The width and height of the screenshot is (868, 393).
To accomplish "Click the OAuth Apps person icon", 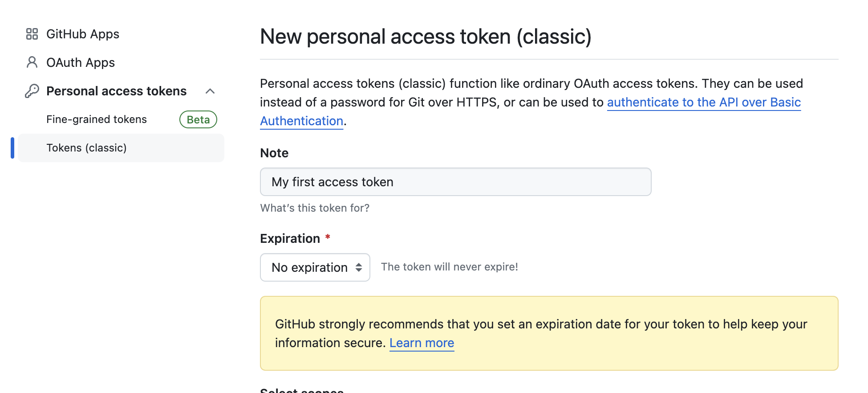I will click(32, 62).
